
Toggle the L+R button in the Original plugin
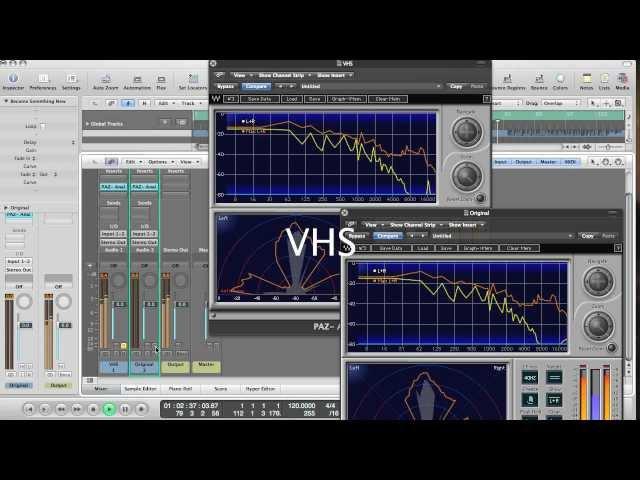[553, 400]
